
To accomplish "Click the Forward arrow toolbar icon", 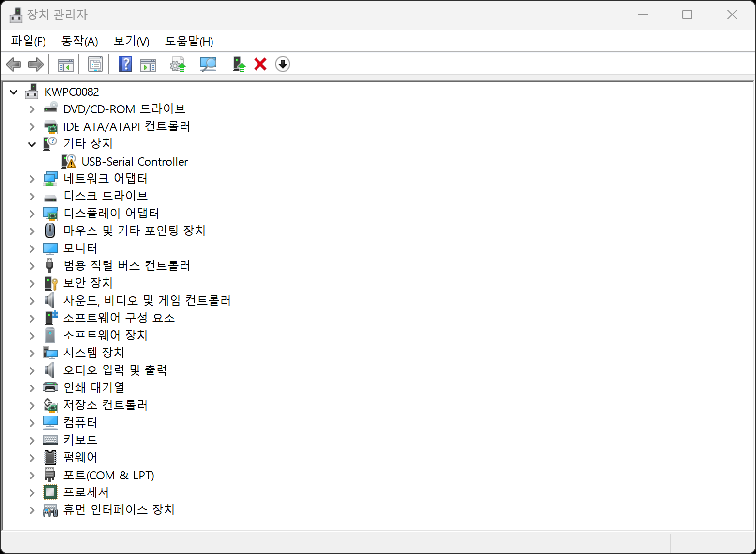I will pyautogui.click(x=36, y=64).
